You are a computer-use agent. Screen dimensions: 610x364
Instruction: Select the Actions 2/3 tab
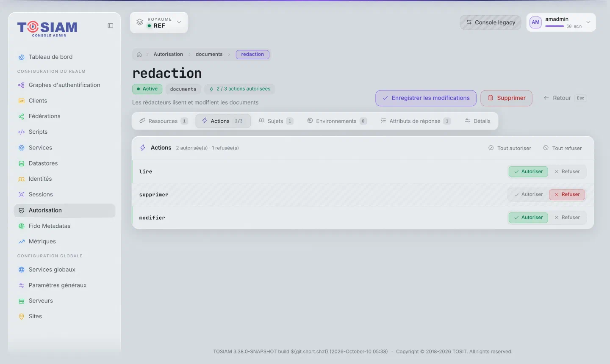click(223, 121)
